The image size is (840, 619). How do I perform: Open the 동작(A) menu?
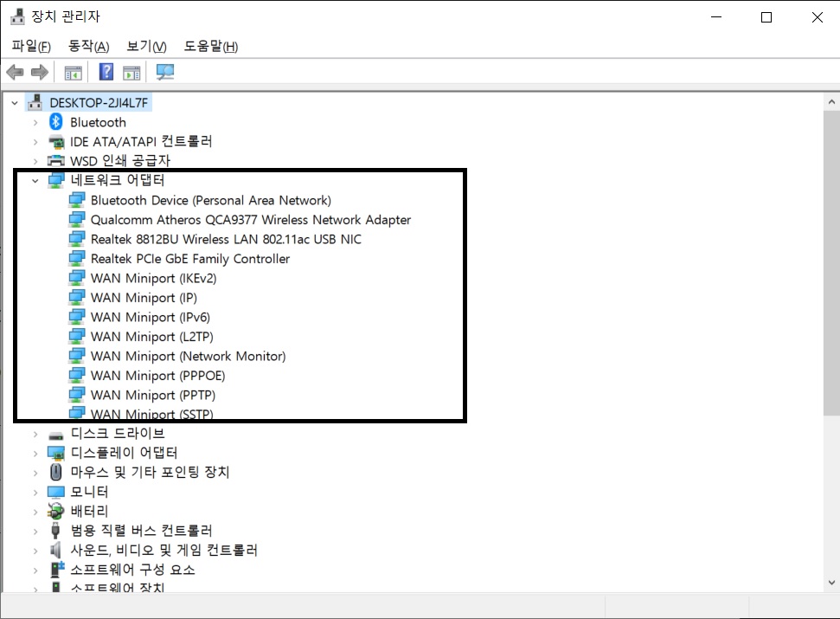[88, 46]
